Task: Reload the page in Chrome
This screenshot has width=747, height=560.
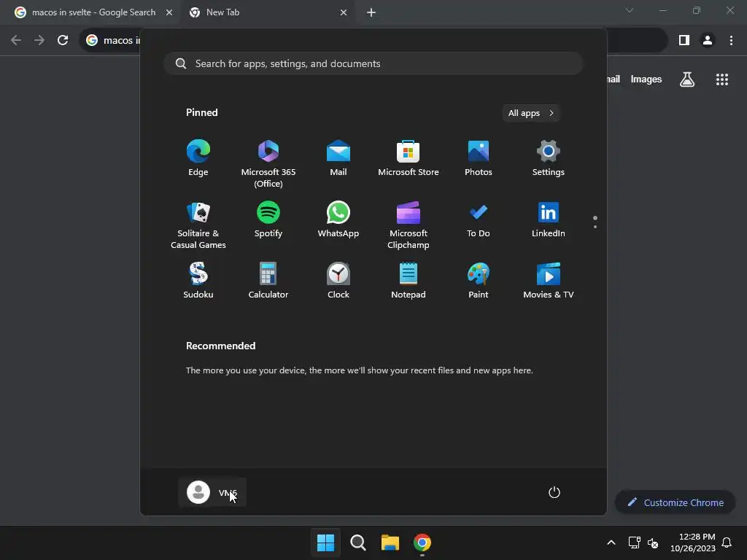Action: (x=63, y=40)
